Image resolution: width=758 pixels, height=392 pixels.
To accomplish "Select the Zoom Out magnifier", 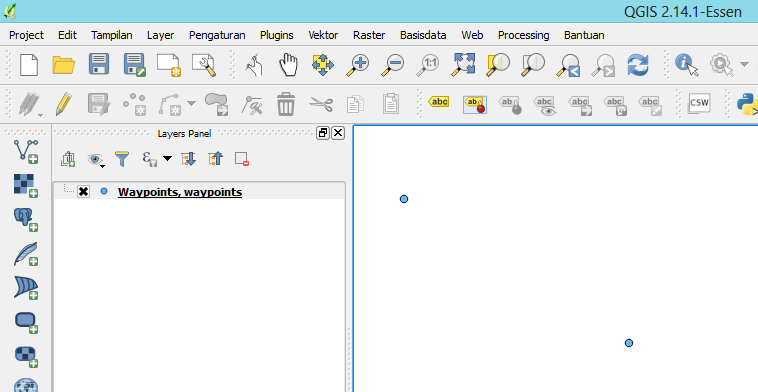I will 393,65.
